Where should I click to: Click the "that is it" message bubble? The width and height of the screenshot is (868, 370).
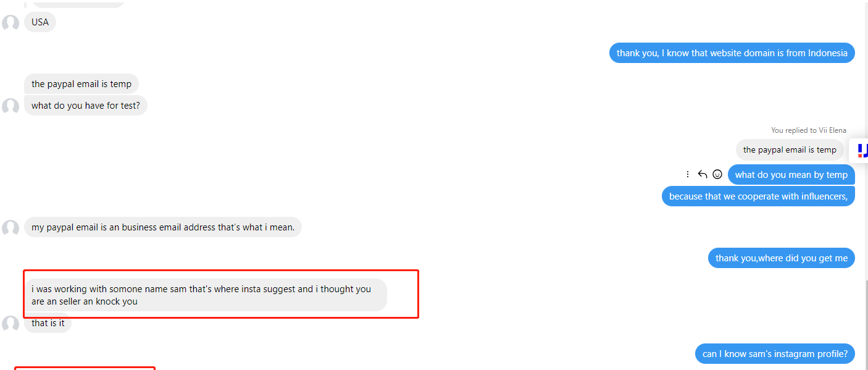click(48, 323)
